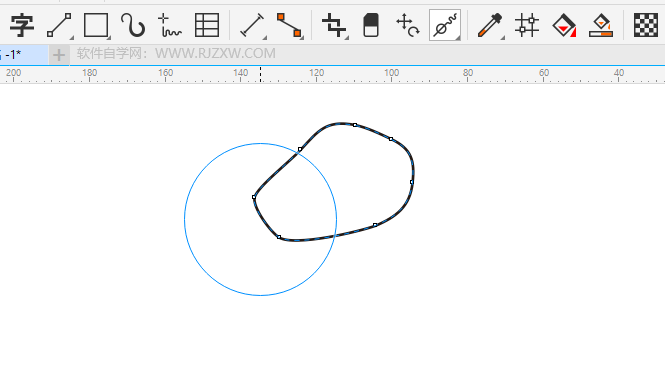Click the horizontal ruler at 100 mark
Image resolution: width=665 pixels, height=386 pixels.
coord(391,73)
